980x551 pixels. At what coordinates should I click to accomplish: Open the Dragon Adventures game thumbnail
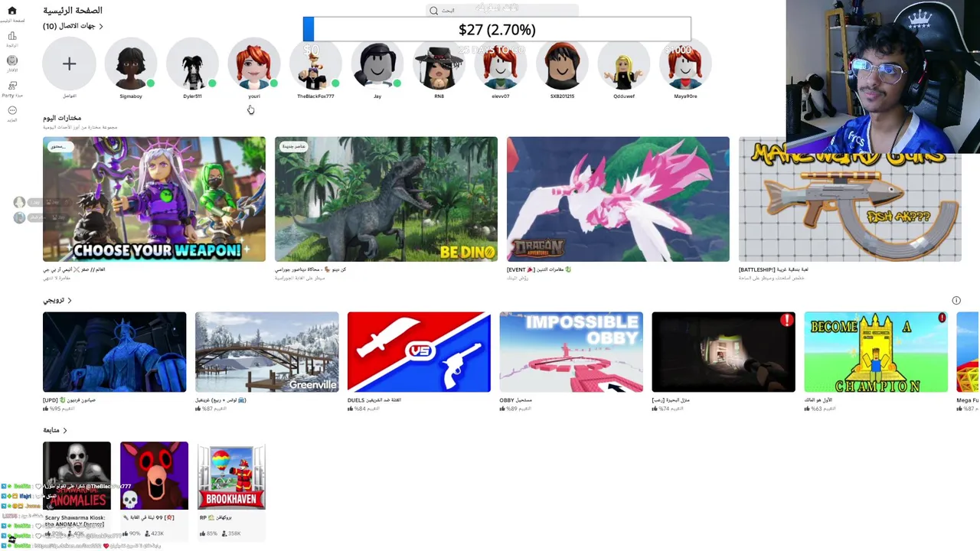click(x=618, y=199)
